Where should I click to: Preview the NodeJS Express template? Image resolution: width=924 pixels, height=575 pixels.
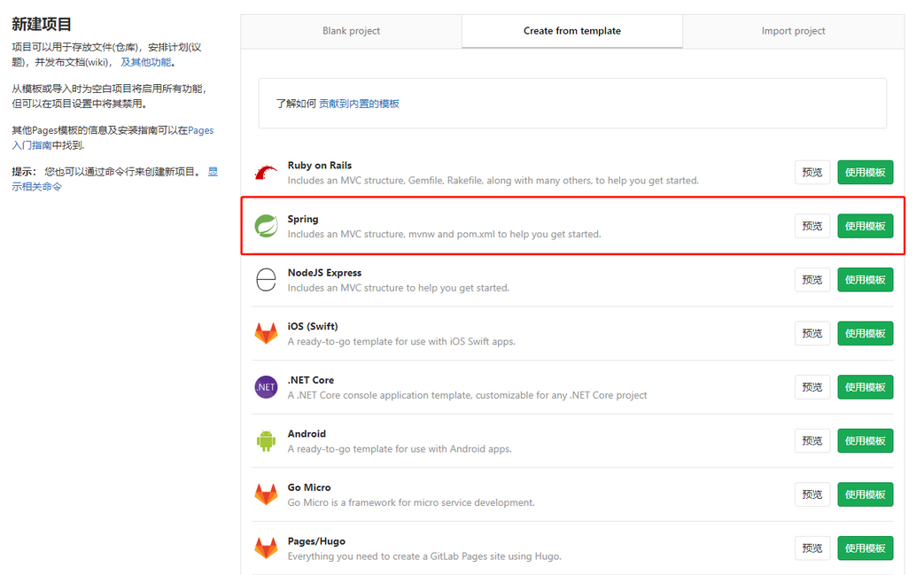pyautogui.click(x=812, y=279)
